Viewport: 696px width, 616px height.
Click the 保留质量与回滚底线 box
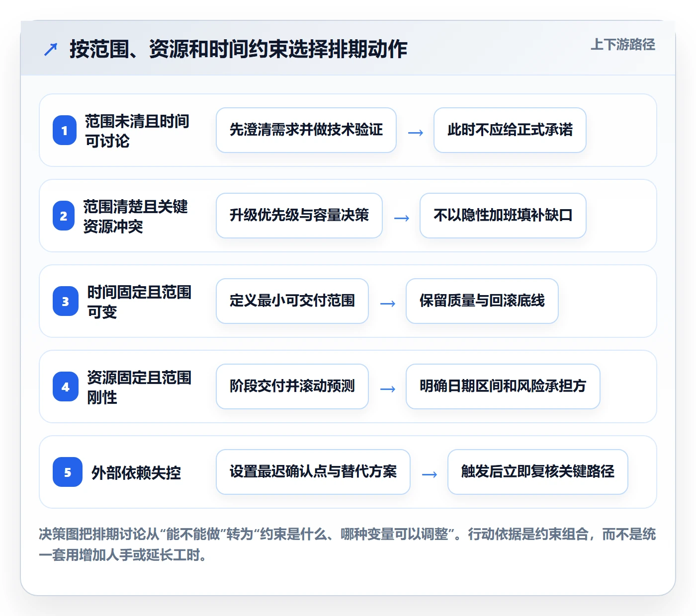tap(482, 301)
